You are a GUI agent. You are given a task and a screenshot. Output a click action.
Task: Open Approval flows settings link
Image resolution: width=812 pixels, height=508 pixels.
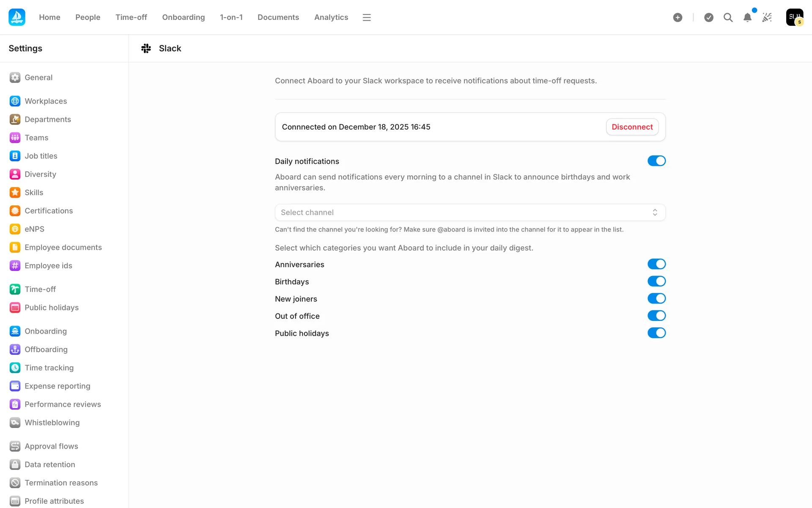51,446
